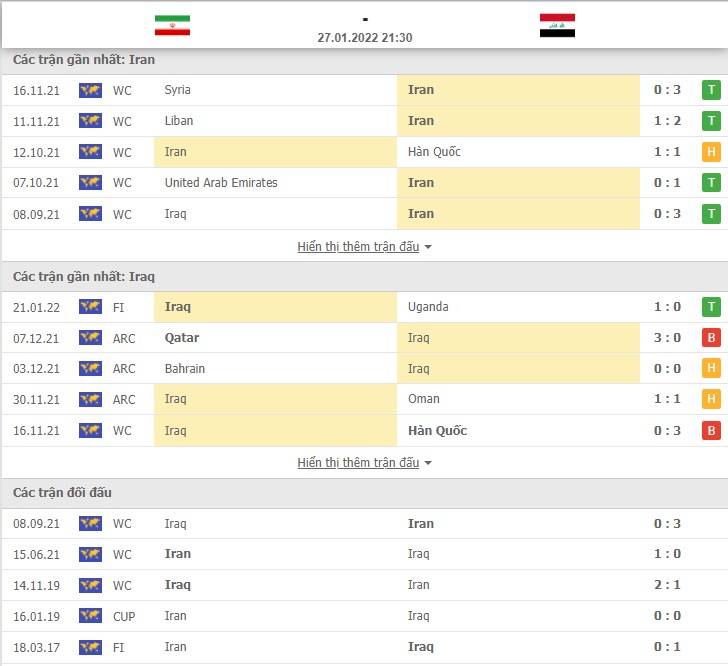Open Qatar team link in Iraq's matches

pos(182,338)
